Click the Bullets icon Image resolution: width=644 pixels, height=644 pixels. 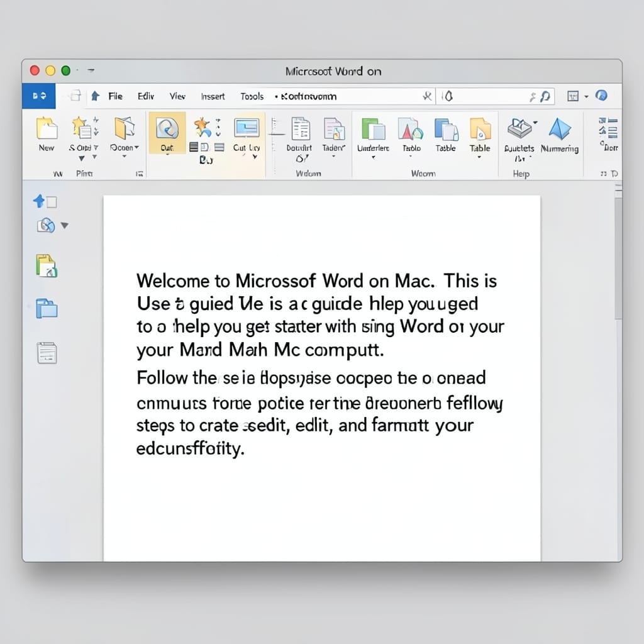519,128
